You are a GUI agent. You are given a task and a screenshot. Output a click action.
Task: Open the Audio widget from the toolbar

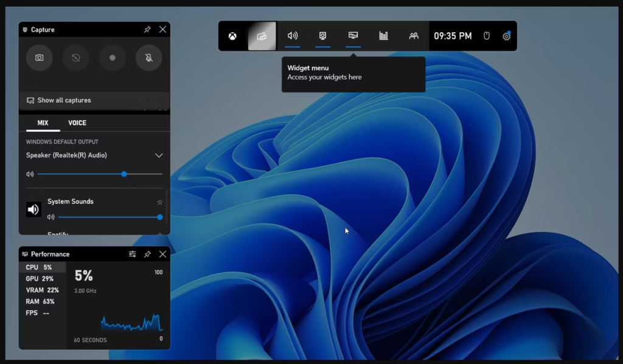point(293,35)
